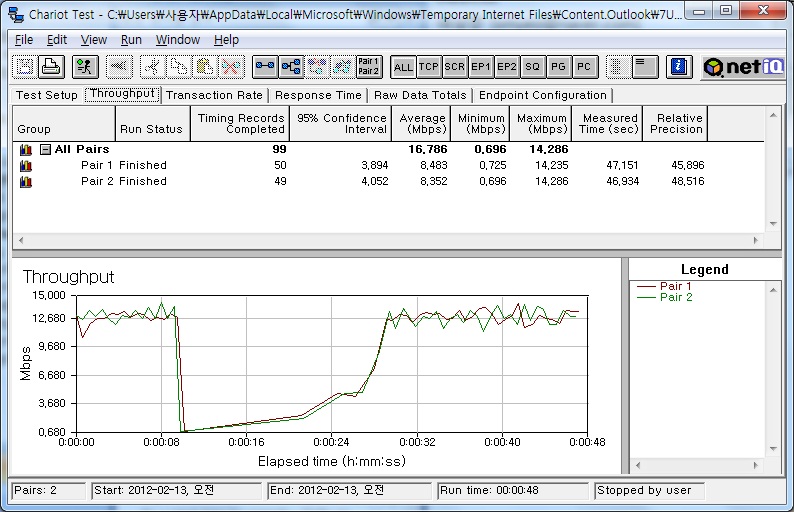This screenshot has width=794, height=512.
Task: Toggle the EP2 endpoint filter
Action: 507,67
